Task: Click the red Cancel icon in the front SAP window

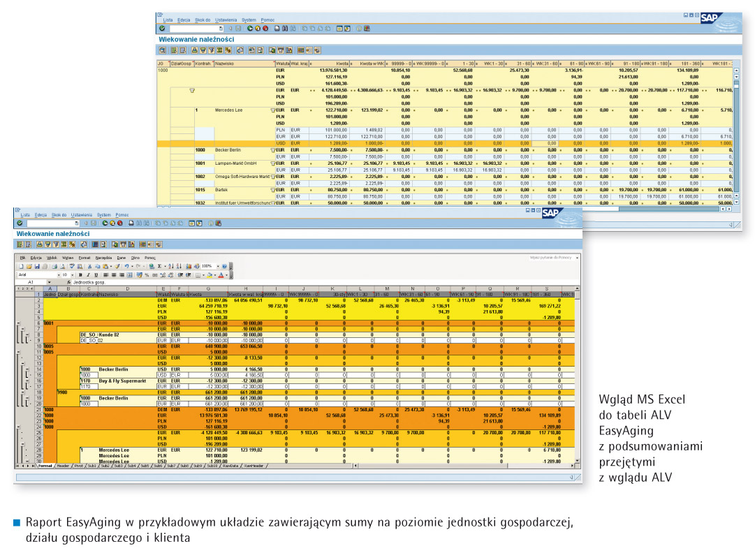Action: (x=120, y=223)
